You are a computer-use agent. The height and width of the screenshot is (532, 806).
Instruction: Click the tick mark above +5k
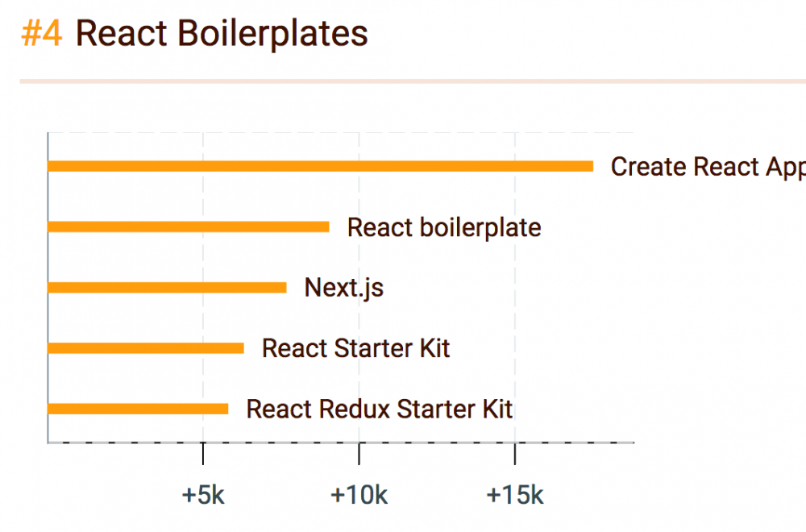203,453
